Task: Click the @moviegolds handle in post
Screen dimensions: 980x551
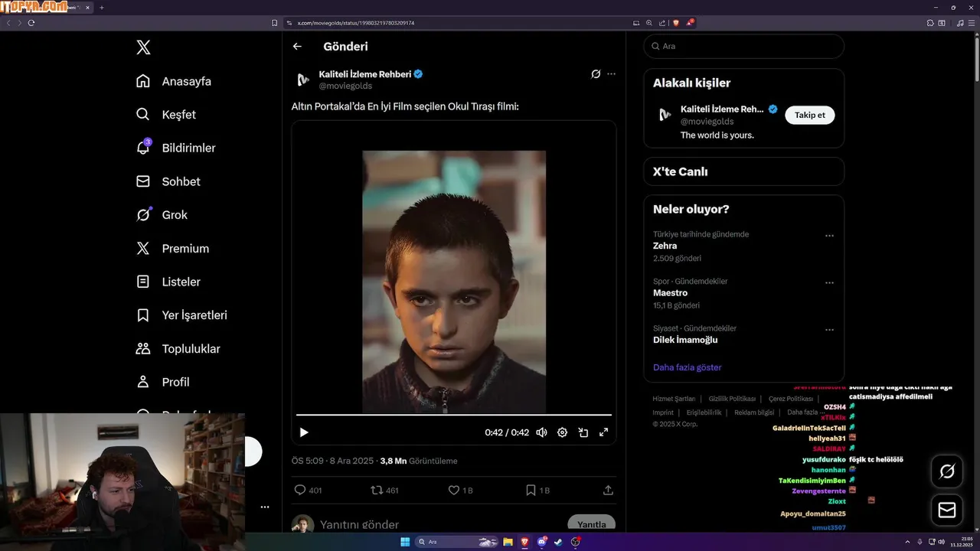Action: [x=345, y=86]
